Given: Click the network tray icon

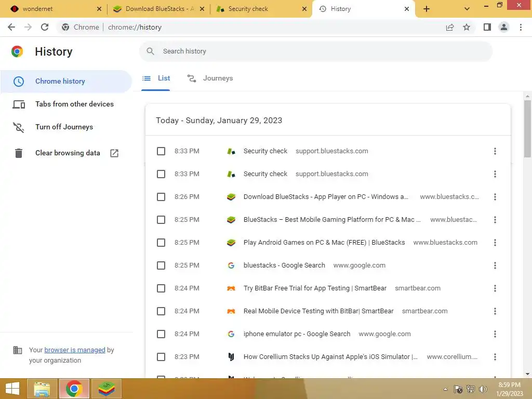Looking at the screenshot, I should (x=471, y=389).
